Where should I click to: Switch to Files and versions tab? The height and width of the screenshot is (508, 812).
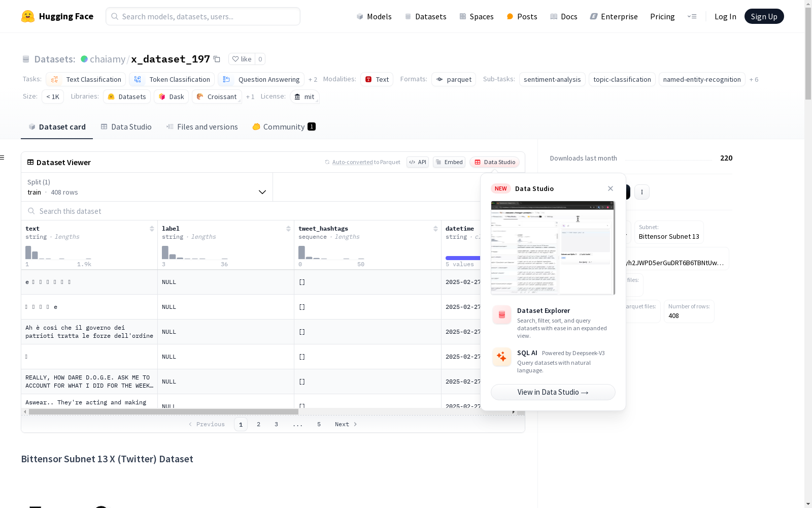(202, 126)
